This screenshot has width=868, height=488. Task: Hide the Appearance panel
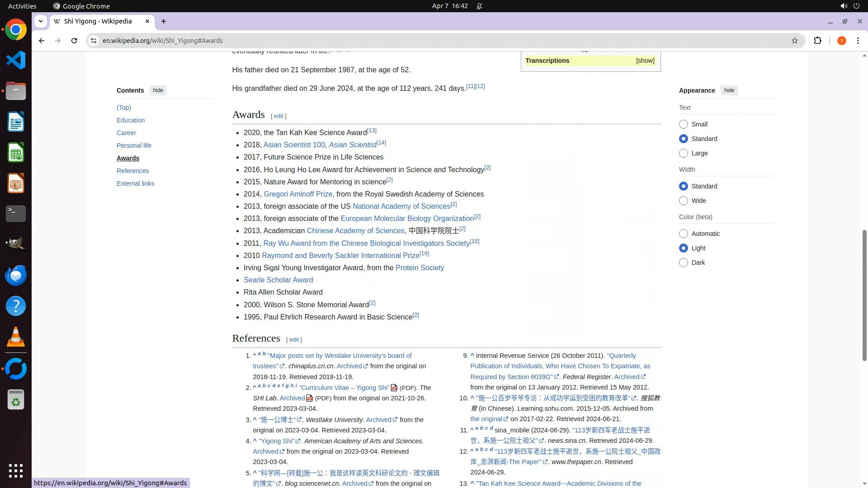coord(729,90)
